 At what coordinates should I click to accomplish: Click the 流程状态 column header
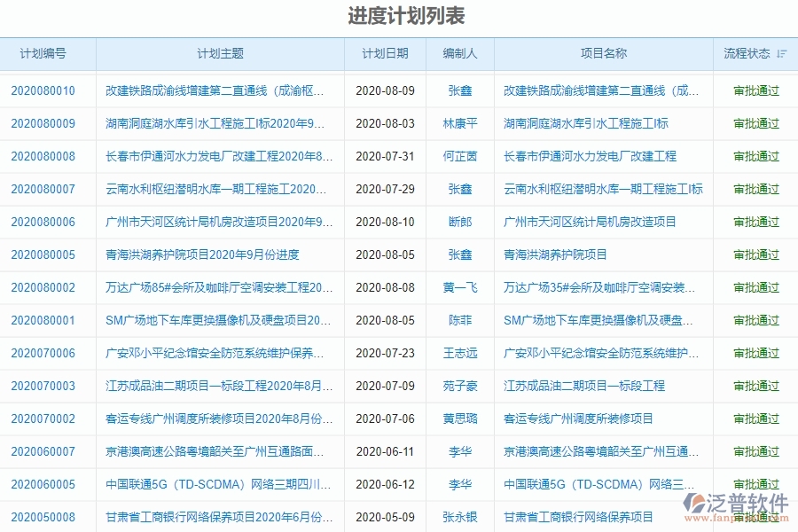pyautogui.click(x=747, y=53)
